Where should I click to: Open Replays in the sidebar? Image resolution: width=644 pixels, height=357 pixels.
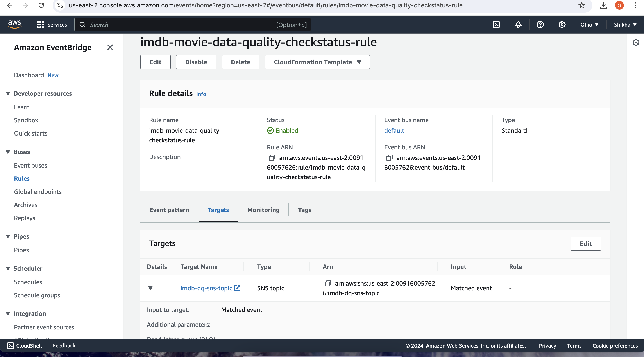25,218
